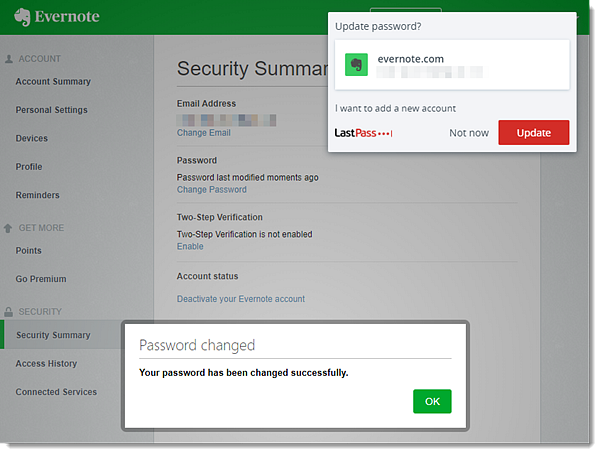Click the blurred email address value
600x454 pixels.
pos(226,120)
